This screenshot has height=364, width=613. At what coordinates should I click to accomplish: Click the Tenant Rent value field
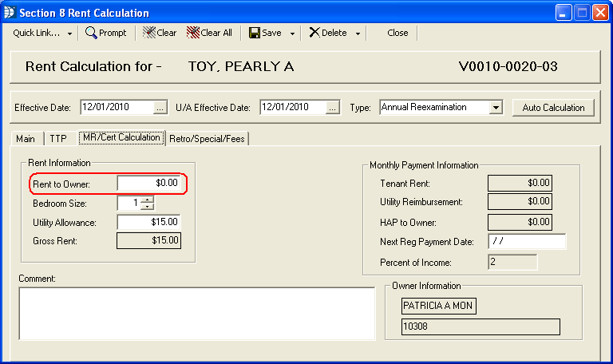pyautogui.click(x=520, y=183)
